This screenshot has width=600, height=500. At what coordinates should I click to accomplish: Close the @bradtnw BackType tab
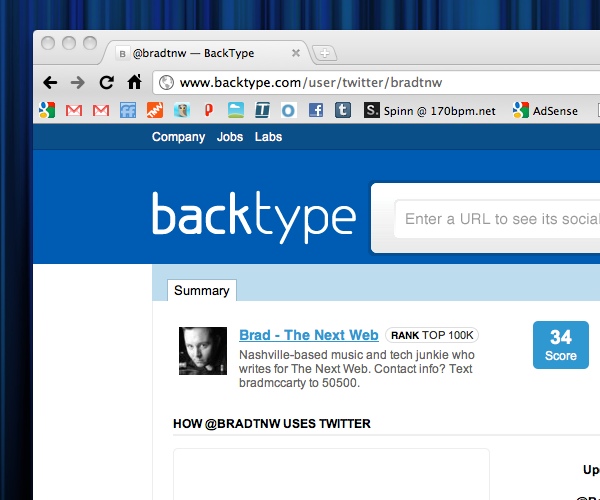pos(296,53)
